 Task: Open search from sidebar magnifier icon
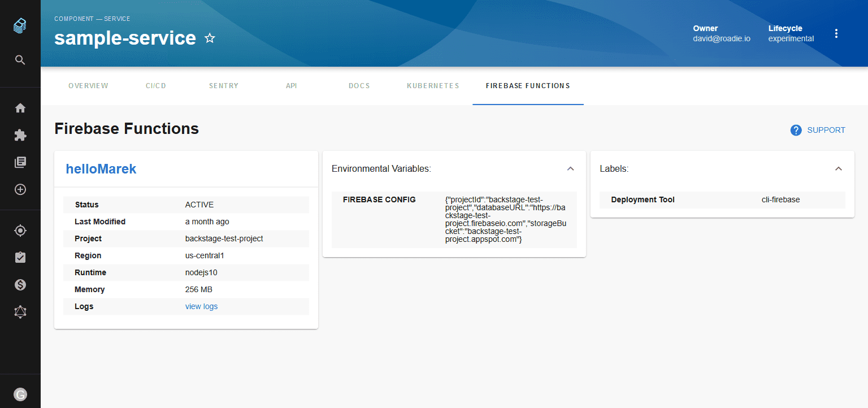(20, 60)
